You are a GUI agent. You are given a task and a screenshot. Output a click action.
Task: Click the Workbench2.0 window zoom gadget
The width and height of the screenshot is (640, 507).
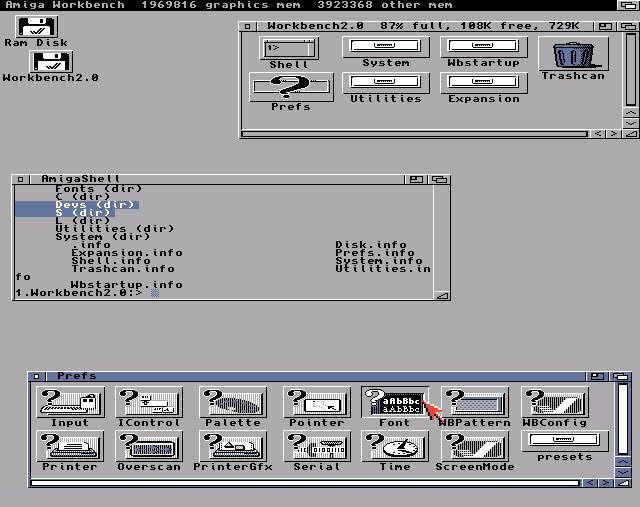[x=605, y=27]
